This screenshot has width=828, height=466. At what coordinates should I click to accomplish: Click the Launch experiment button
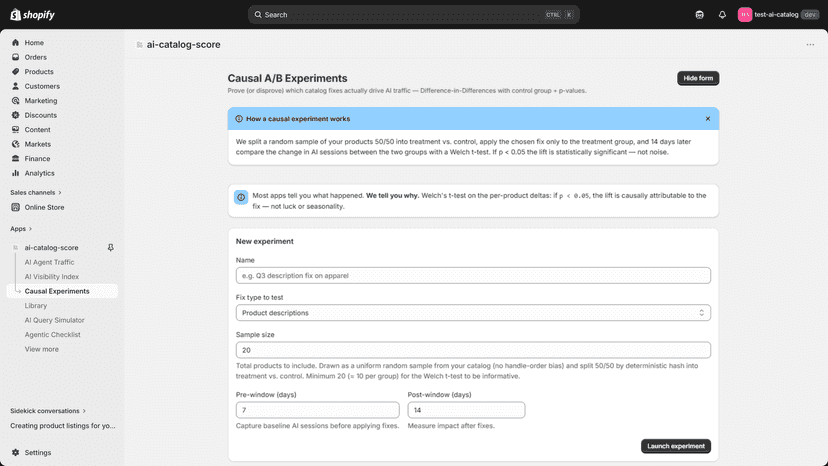675,446
